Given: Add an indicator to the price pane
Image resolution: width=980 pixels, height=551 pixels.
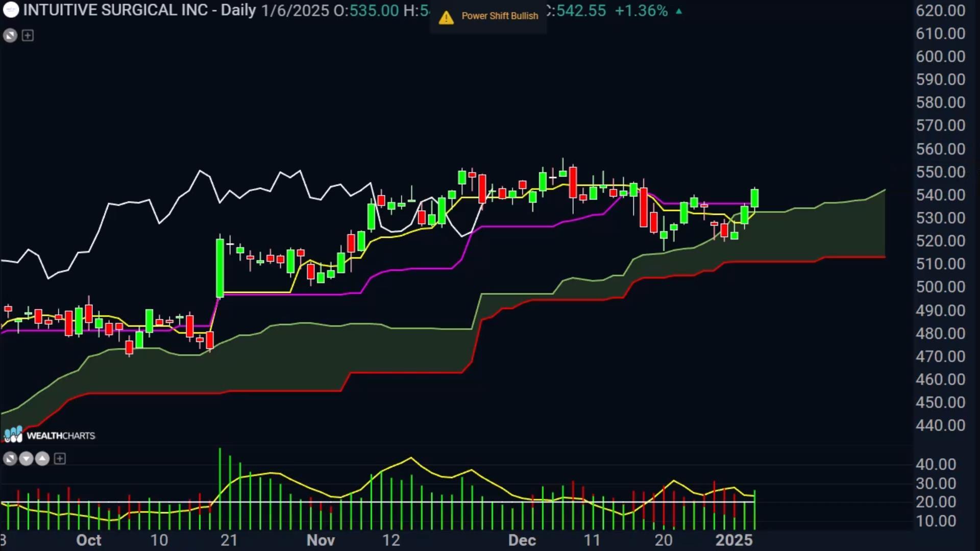Looking at the screenshot, I should [x=28, y=35].
